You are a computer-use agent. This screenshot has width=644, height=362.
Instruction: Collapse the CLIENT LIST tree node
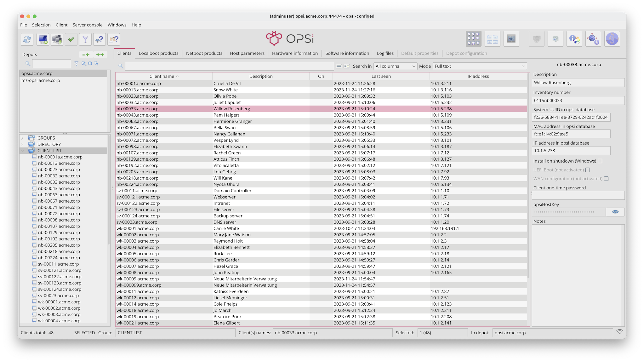pyautogui.click(x=22, y=151)
